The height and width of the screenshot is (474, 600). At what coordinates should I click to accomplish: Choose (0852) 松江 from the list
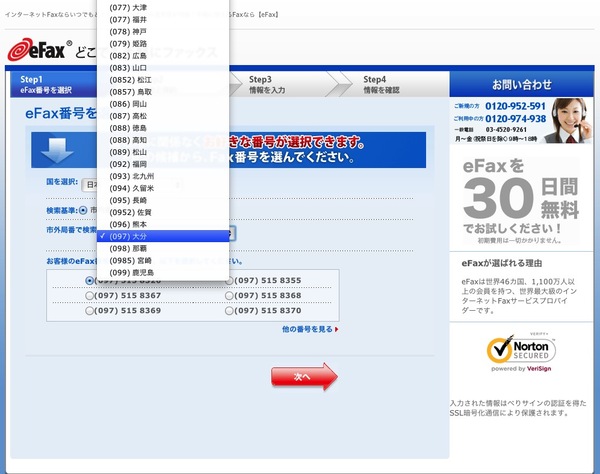click(163, 80)
